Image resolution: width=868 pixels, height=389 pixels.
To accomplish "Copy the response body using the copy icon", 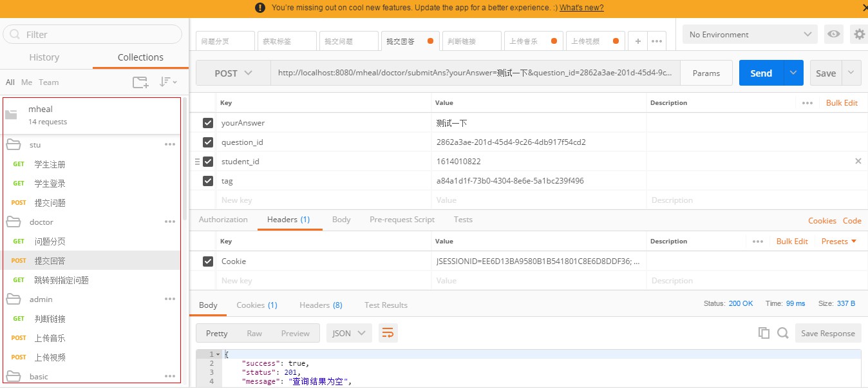I will [764, 333].
